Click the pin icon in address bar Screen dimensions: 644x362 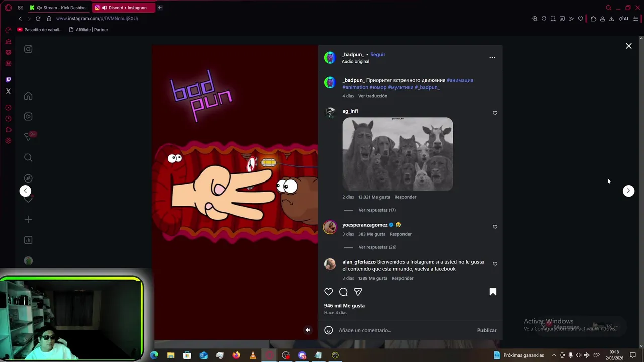[544, 19]
